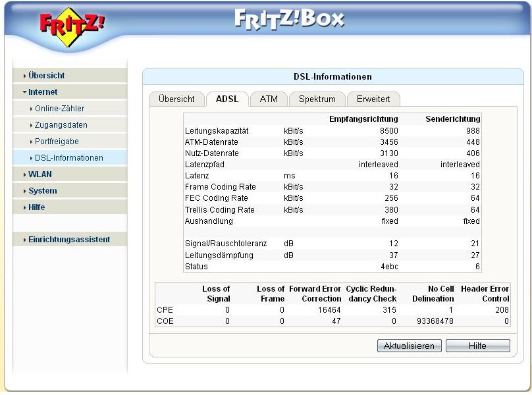Click the CPE CRC value 315
532x395 pixels.
point(390,310)
